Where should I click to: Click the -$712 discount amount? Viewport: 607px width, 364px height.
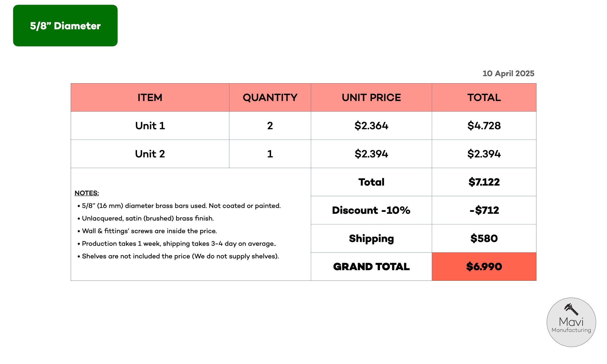[484, 210]
